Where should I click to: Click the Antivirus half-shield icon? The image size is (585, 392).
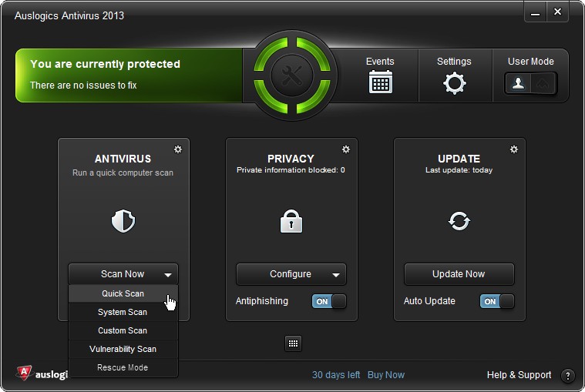tap(123, 221)
